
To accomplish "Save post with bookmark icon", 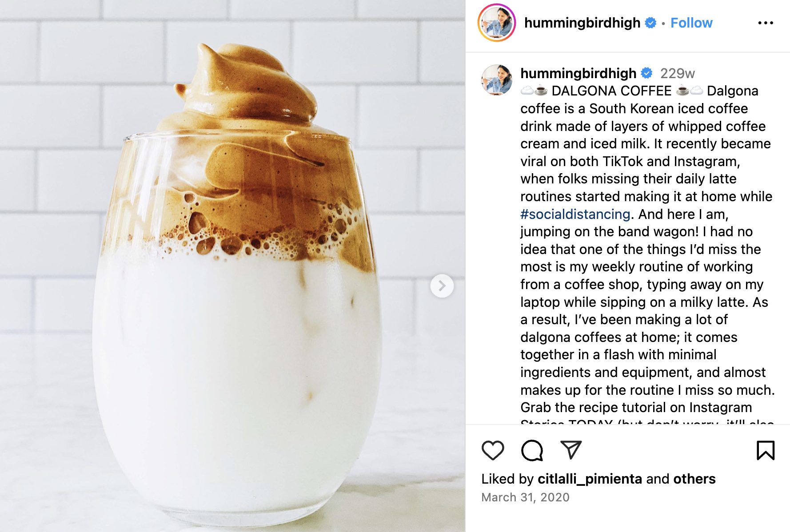I will [x=766, y=450].
